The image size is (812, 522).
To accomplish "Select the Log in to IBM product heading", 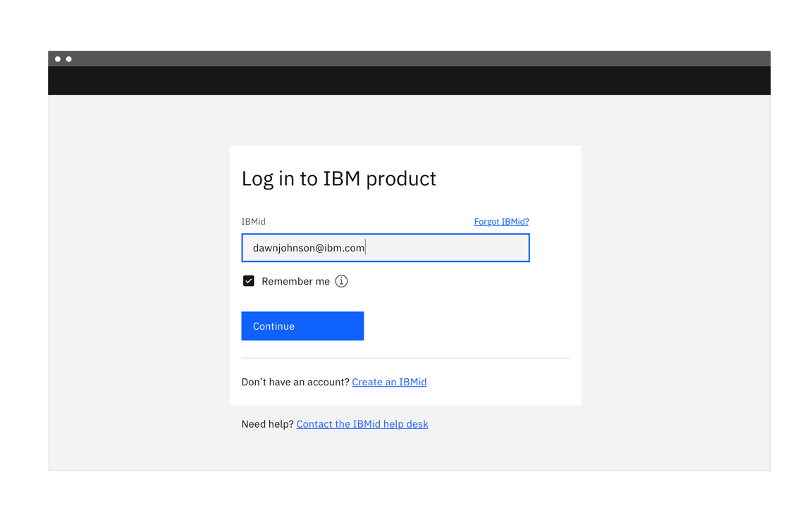I will point(338,178).
